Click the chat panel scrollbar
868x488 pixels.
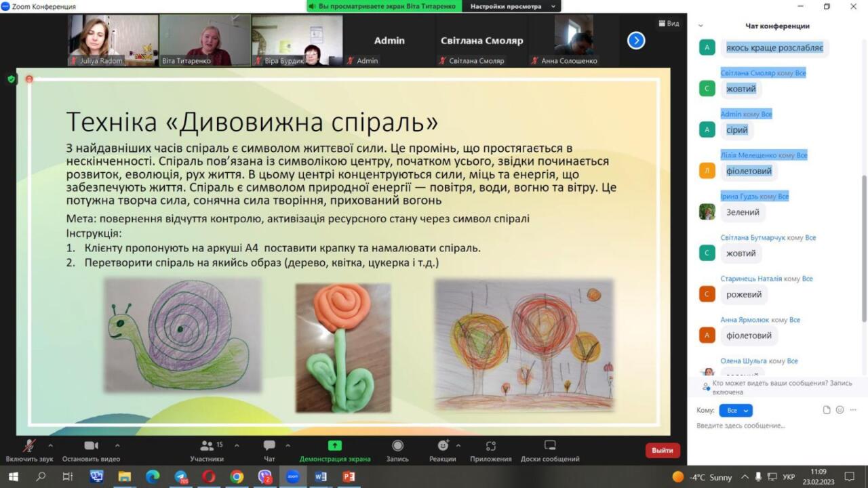864,247
